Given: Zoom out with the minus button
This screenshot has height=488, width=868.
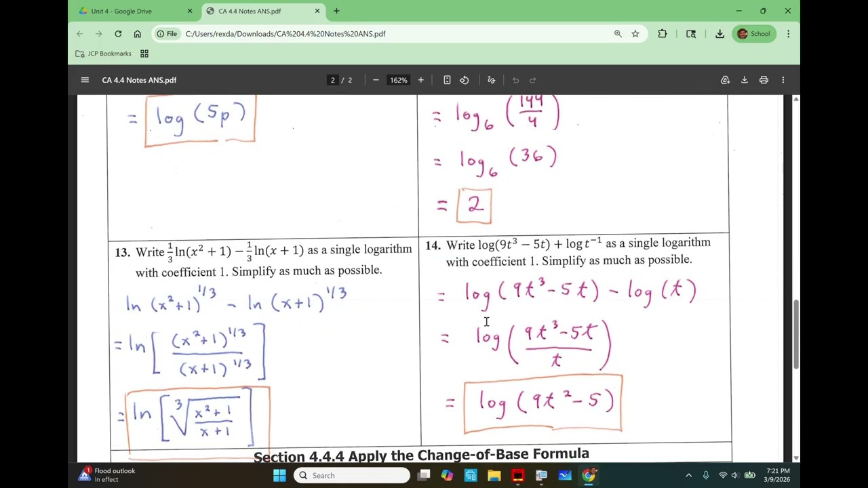Looking at the screenshot, I should 376,80.
